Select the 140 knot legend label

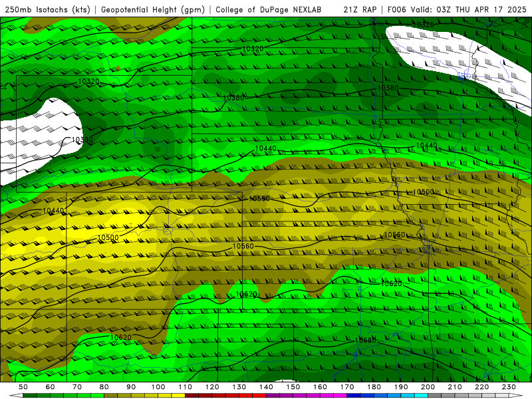(x=266, y=387)
